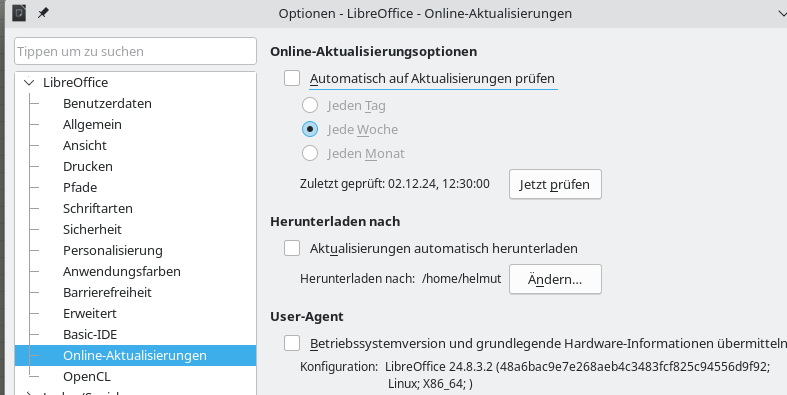The width and height of the screenshot is (787, 395).
Task: Open the Basic-IDE options page
Action: (x=90, y=335)
